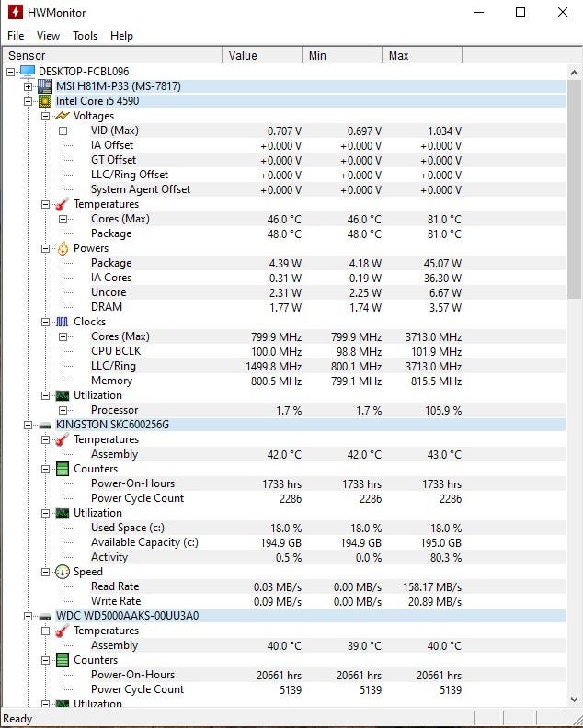583x728 pixels.
Task: Open the Tools menu
Action: click(85, 36)
